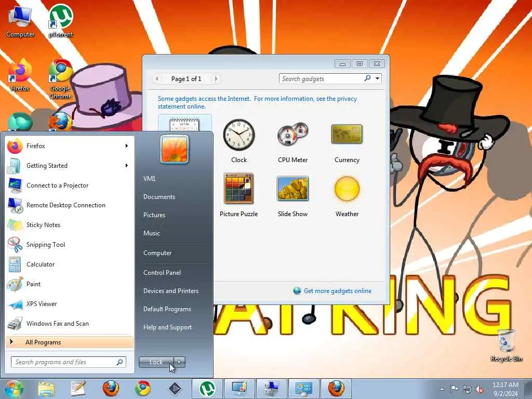Switch to the uTorrent taskbar window
The height and width of the screenshot is (399, 532).
pyautogui.click(x=207, y=389)
